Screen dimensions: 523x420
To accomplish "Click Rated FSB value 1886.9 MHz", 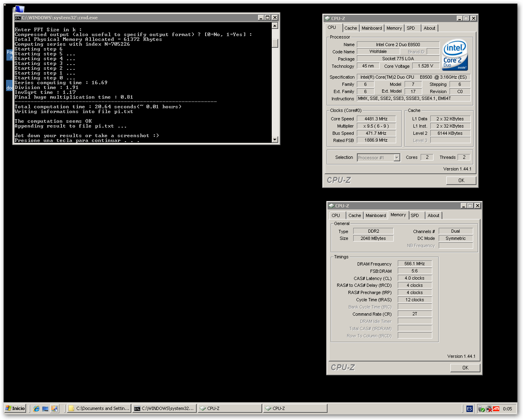I will point(376,140).
